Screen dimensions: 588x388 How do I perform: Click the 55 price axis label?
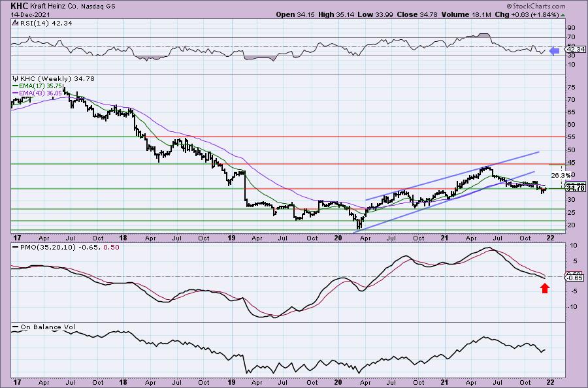[x=572, y=137]
